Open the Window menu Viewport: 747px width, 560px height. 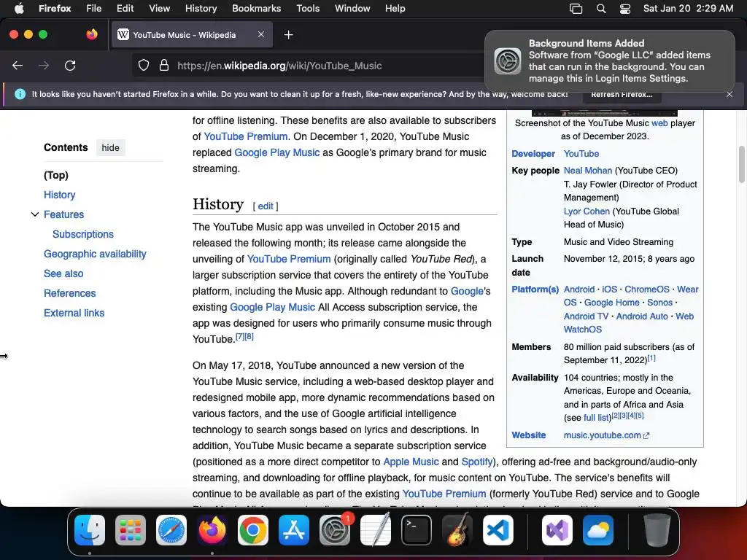click(x=352, y=8)
